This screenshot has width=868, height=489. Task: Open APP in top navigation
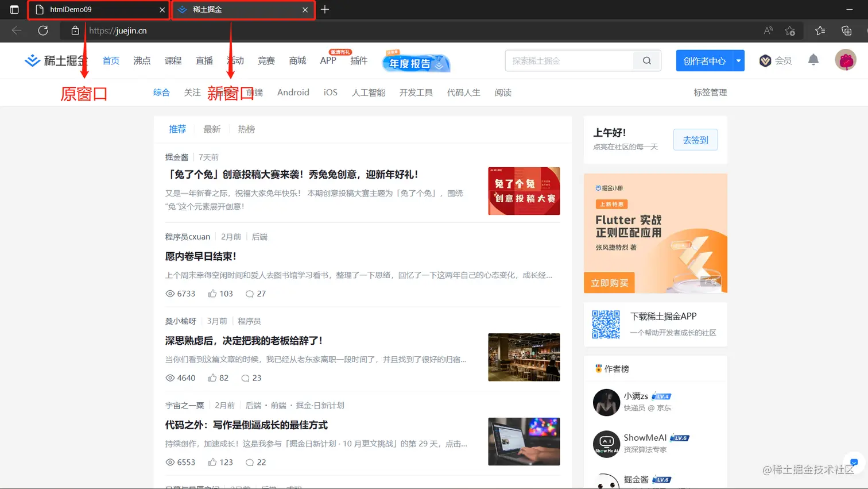click(328, 60)
